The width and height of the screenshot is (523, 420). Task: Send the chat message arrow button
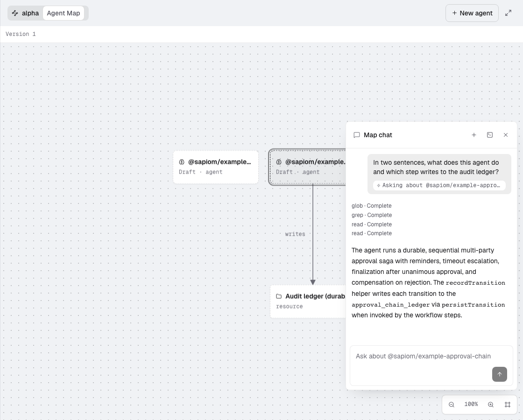point(499,374)
